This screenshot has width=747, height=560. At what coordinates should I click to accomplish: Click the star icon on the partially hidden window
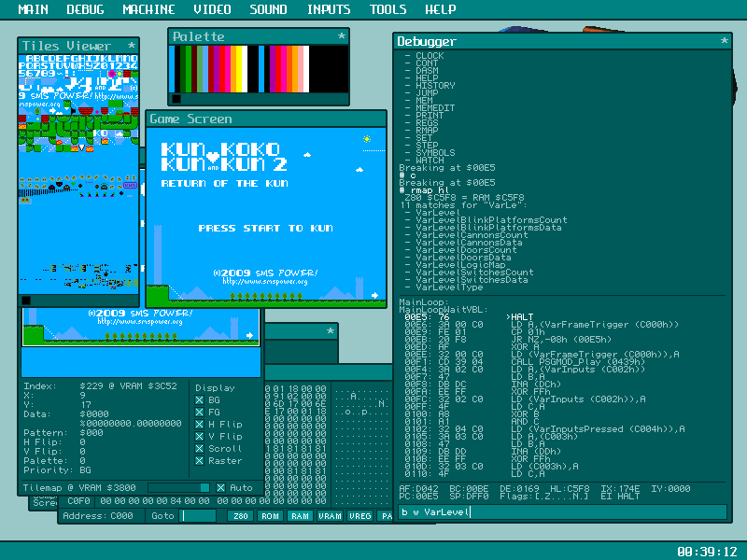pos(331,330)
